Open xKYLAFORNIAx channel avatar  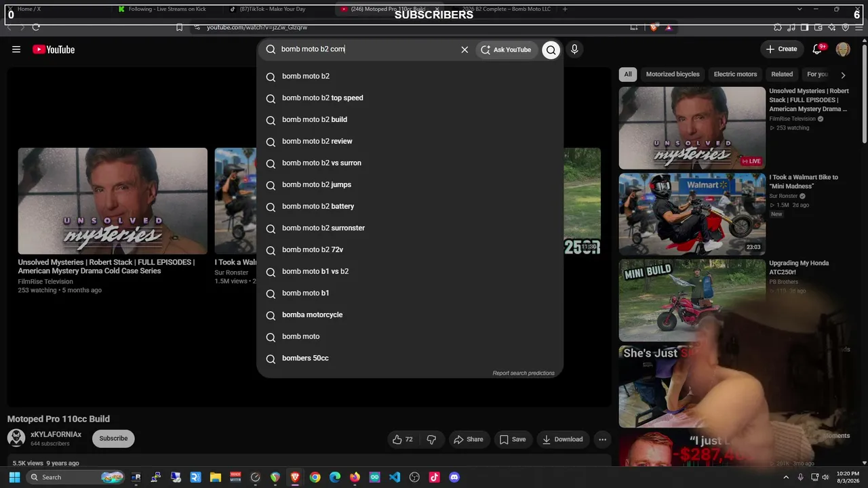(16, 438)
